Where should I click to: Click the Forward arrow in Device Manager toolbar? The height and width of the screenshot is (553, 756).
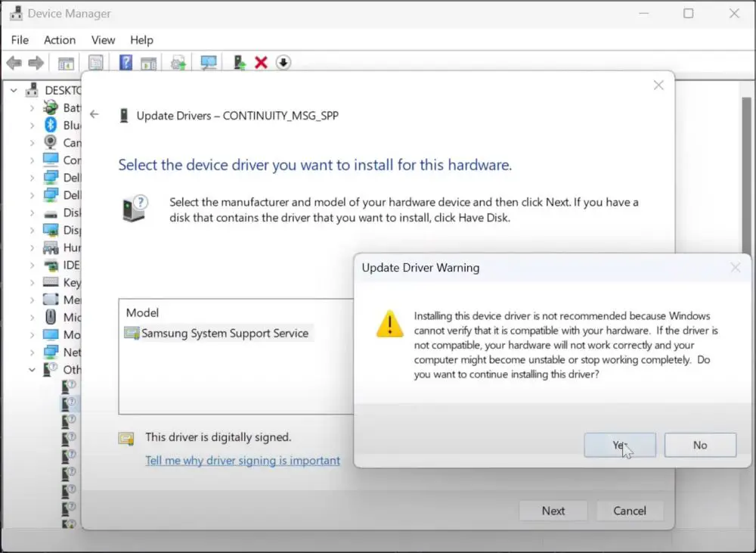click(36, 63)
